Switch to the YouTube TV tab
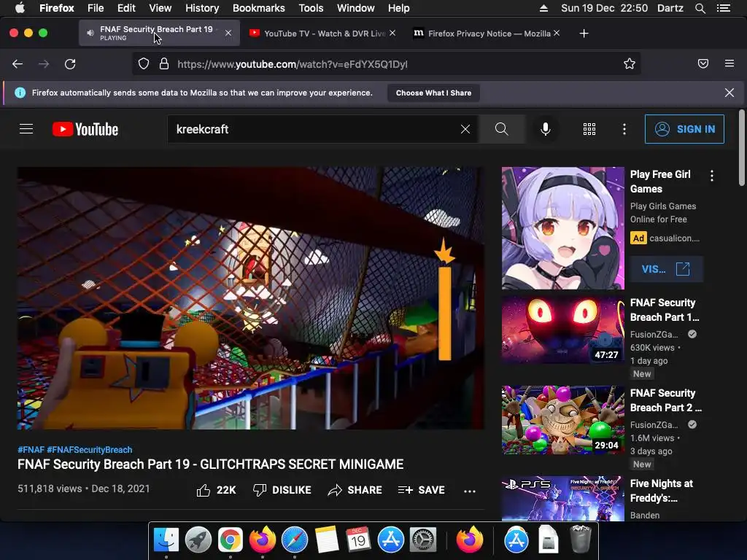This screenshot has height=560, width=747. [x=325, y=34]
